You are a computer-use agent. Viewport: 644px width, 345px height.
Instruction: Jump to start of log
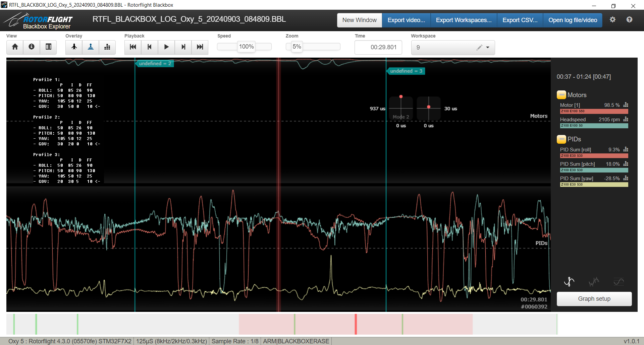(x=133, y=47)
